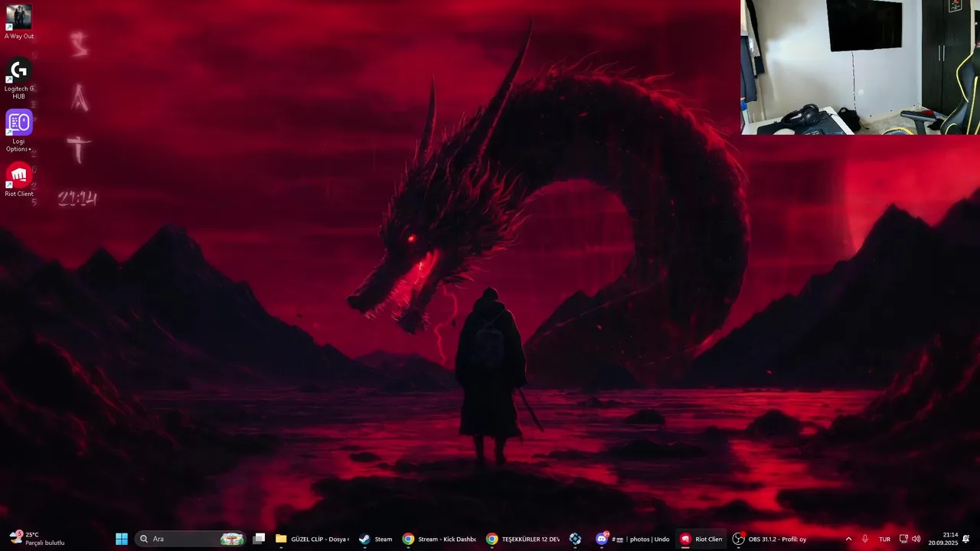Open the Logi Options+ desktop shortcut

click(x=19, y=131)
